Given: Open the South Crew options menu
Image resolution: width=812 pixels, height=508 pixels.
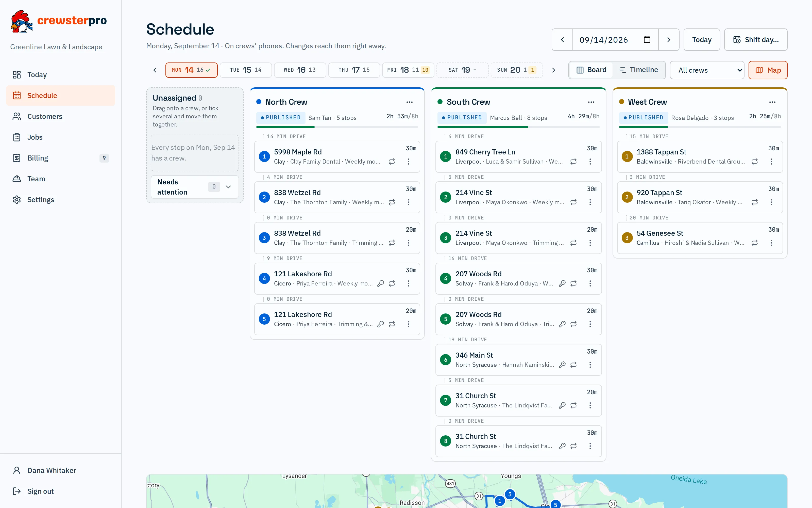Looking at the screenshot, I should click(x=591, y=102).
